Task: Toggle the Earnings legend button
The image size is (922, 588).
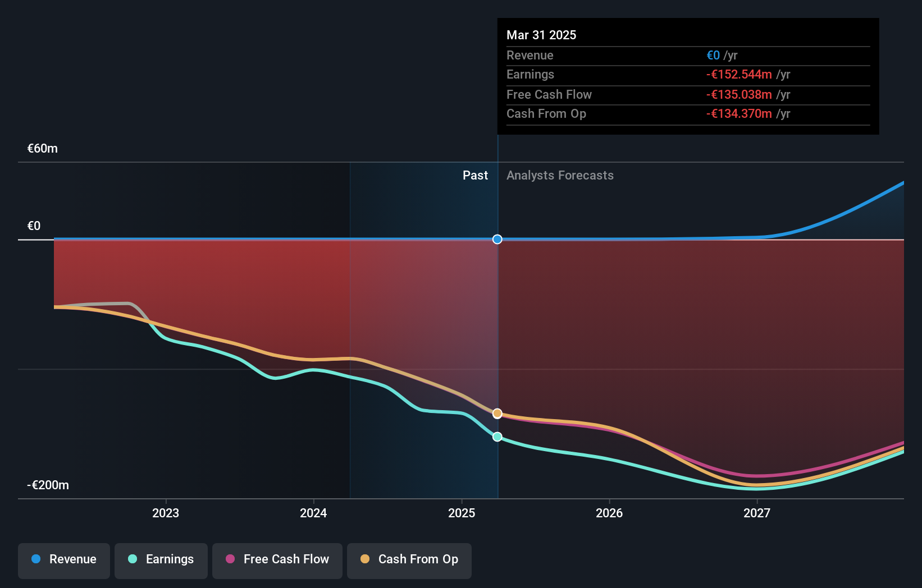Action: coord(161,561)
